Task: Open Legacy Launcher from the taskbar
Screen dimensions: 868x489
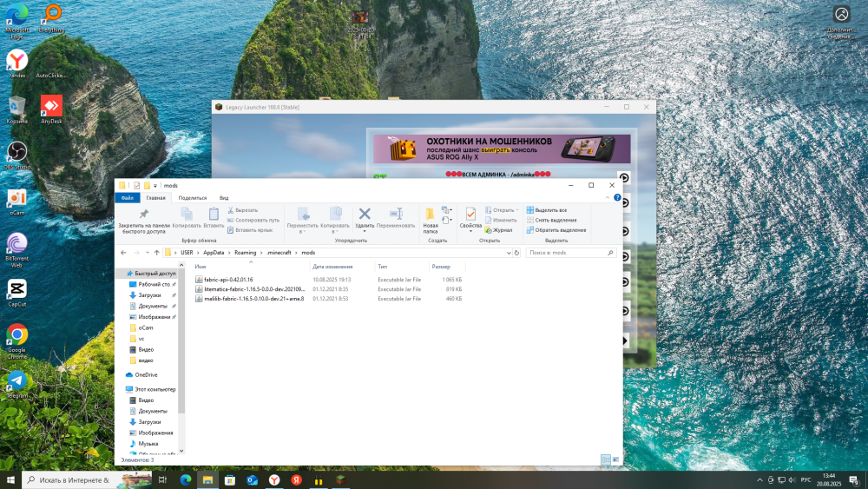Action: click(x=340, y=480)
